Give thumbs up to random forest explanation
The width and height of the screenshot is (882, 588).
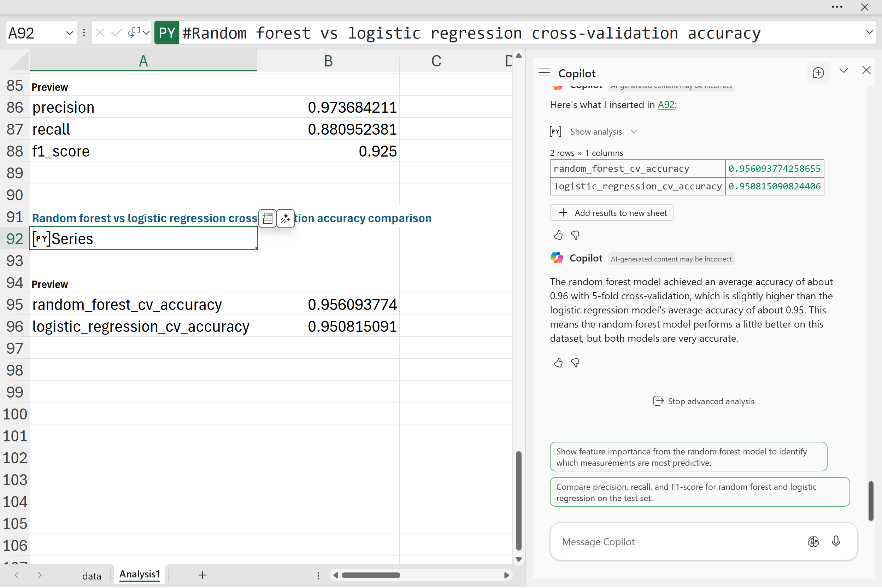coord(558,362)
